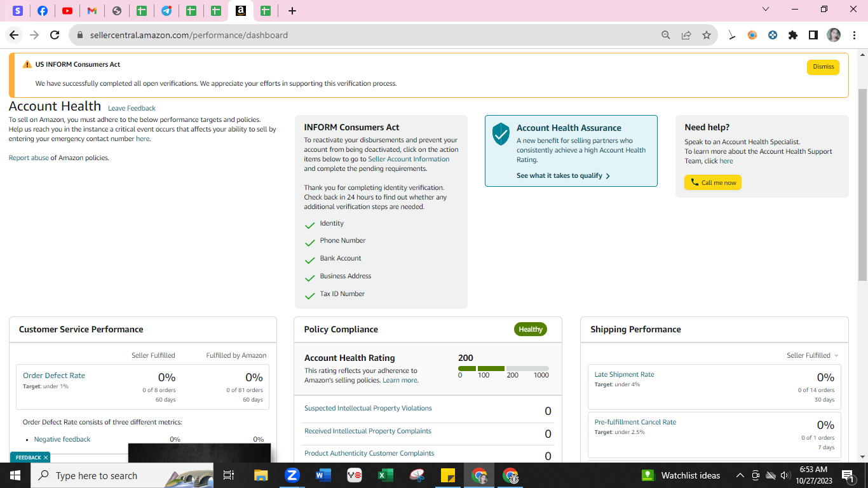Switch to the Facebook tab
Image resolution: width=868 pixels, height=488 pixels.
point(43,11)
